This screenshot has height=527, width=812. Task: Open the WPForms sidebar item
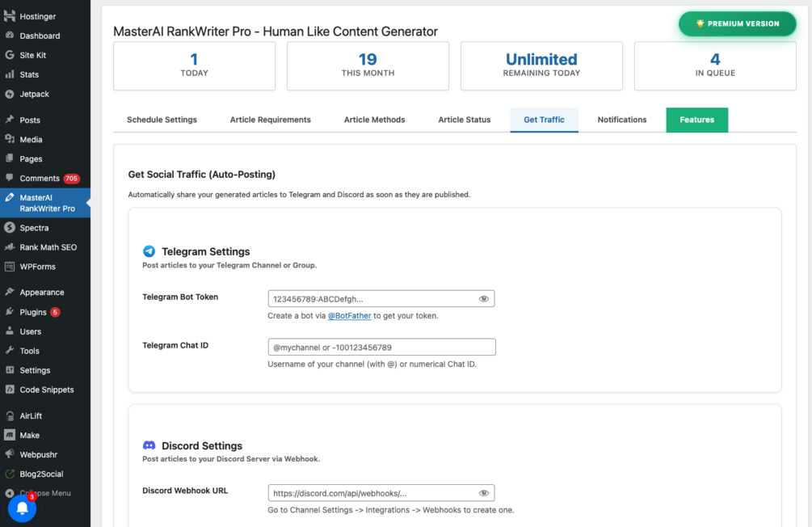click(x=37, y=267)
